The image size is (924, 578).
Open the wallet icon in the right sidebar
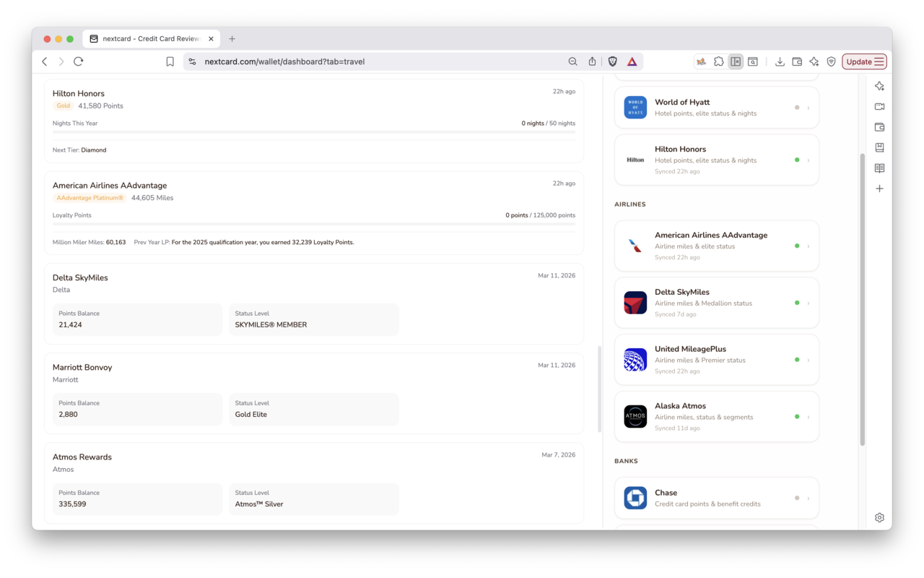point(879,127)
